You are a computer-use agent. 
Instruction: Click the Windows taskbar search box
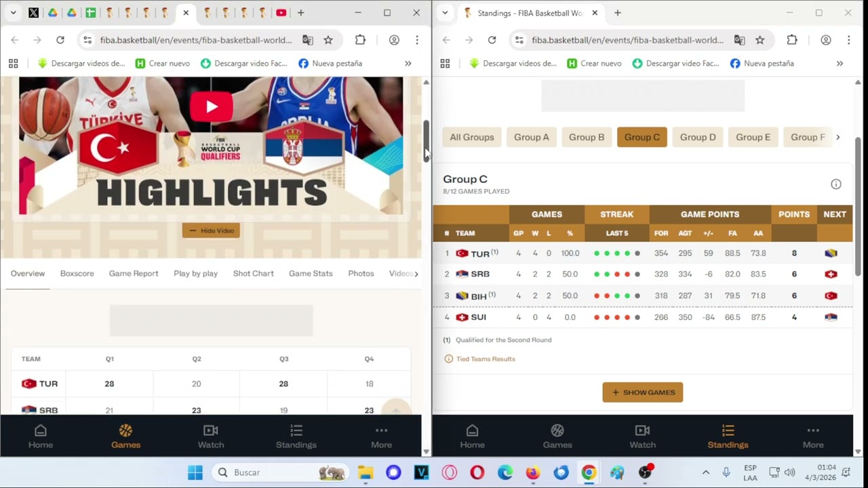(x=280, y=472)
